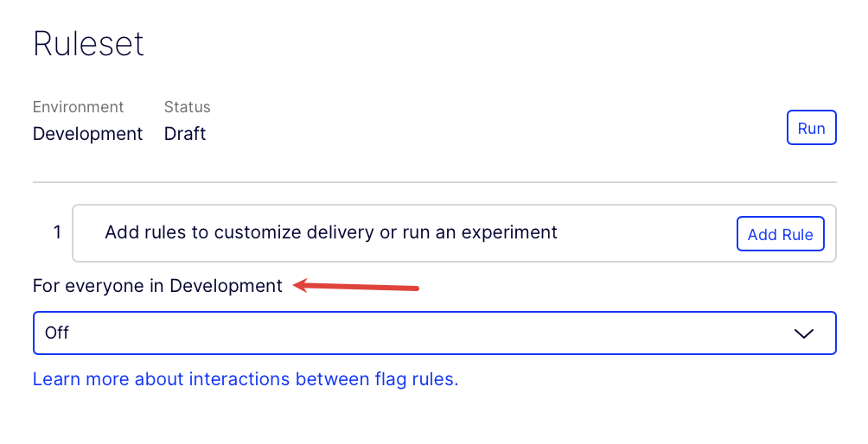The width and height of the screenshot is (868, 444).
Task: Expand the dropdown using its chevron arrow
Action: coord(803,333)
